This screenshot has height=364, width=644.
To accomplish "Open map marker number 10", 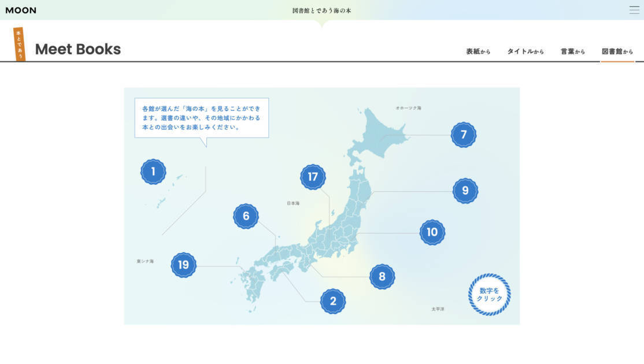I will [x=432, y=232].
